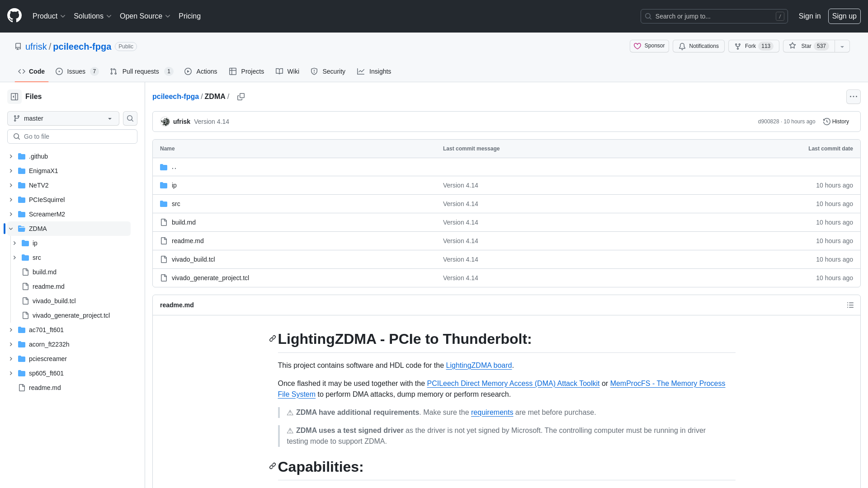Switch to the Security tab
Image resolution: width=868 pixels, height=488 pixels.
[328, 71]
